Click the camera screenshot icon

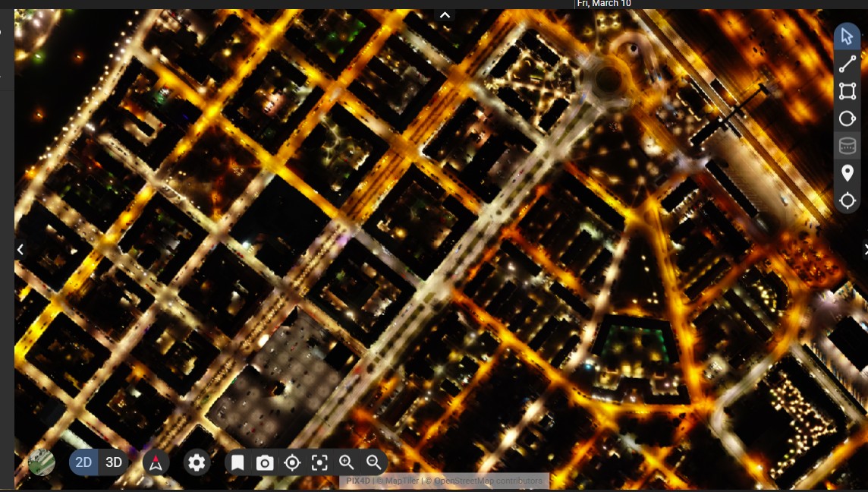[265, 463]
